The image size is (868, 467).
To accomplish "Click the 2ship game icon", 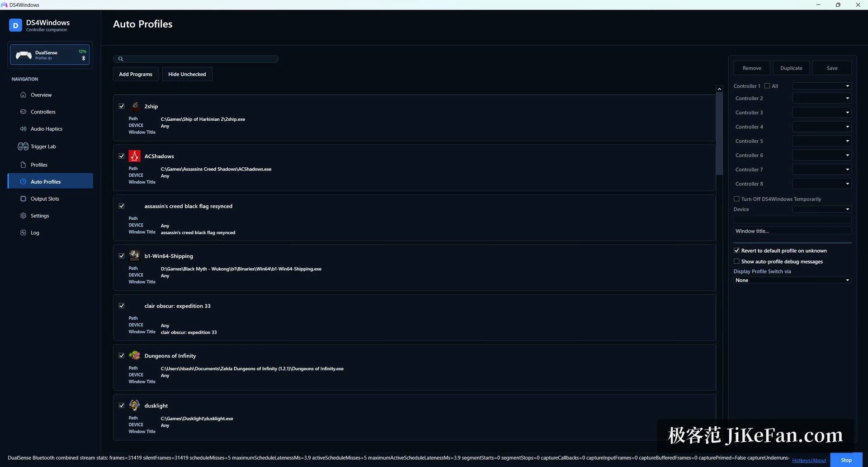I will pyautogui.click(x=135, y=106).
